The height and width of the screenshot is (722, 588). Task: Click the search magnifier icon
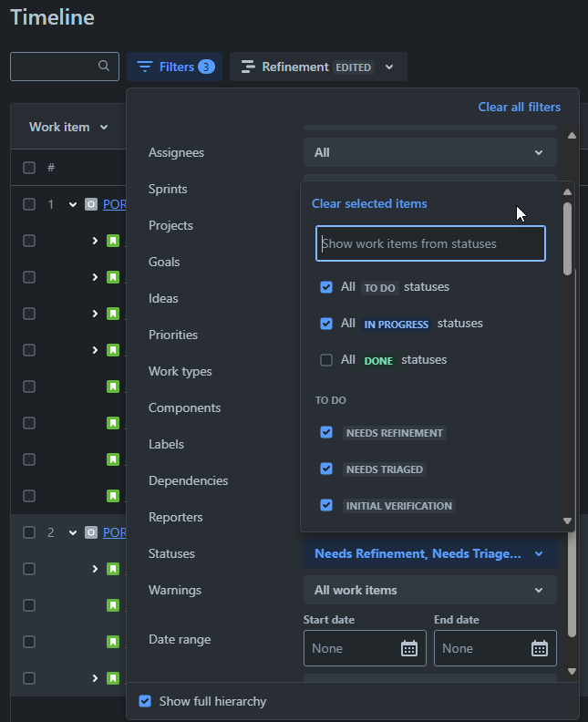104,66
